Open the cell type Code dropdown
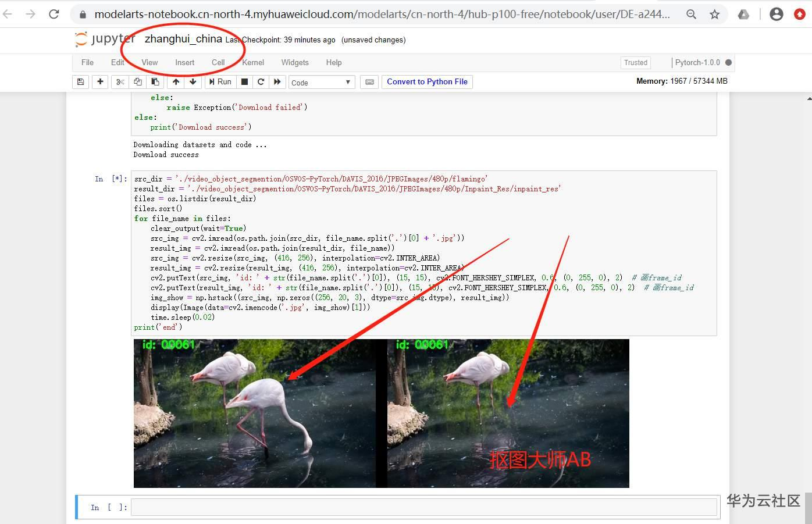This screenshot has height=524, width=812. tap(322, 83)
